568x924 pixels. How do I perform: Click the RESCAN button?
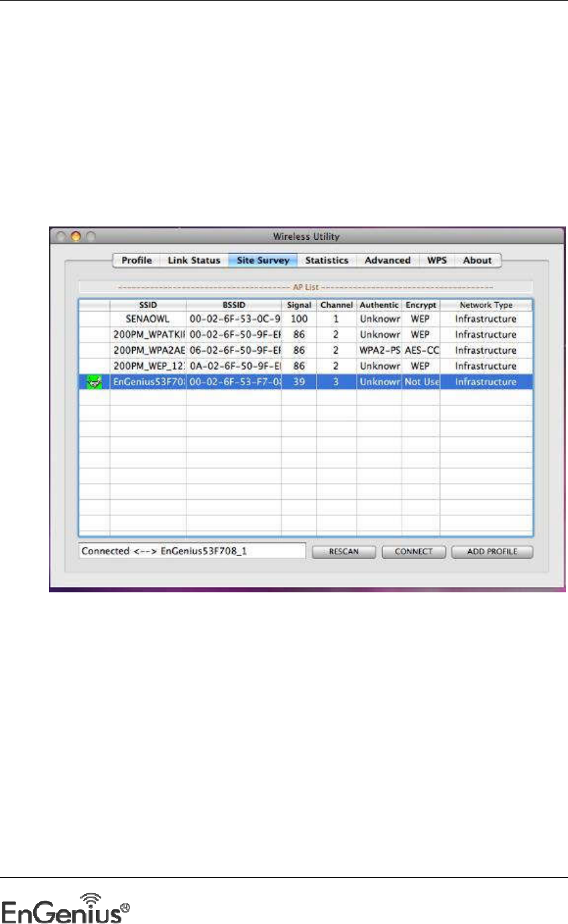343,552
